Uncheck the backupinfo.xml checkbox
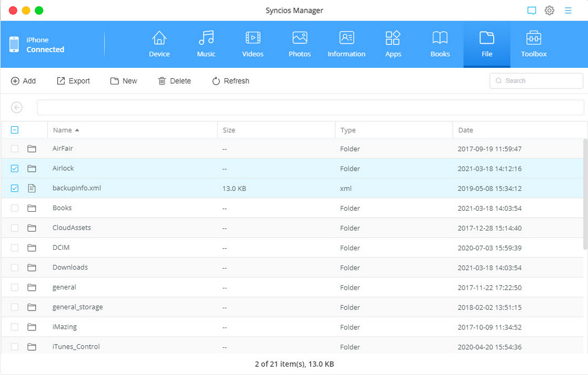Viewport: 588px width, 375px height. point(15,188)
